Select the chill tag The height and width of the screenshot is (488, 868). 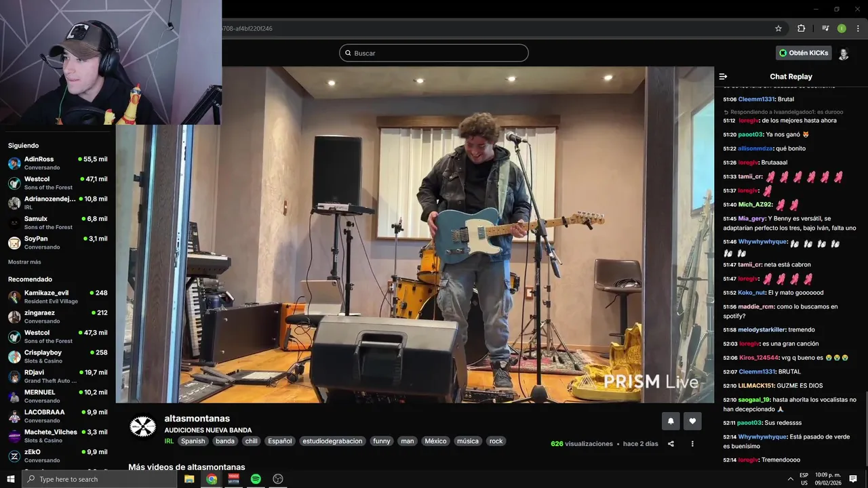pyautogui.click(x=252, y=441)
